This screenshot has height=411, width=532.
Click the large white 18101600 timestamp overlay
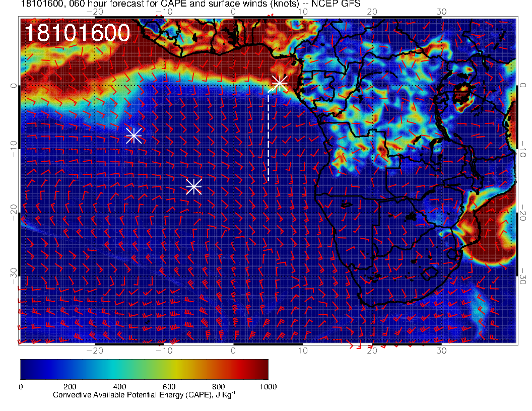tap(77, 33)
